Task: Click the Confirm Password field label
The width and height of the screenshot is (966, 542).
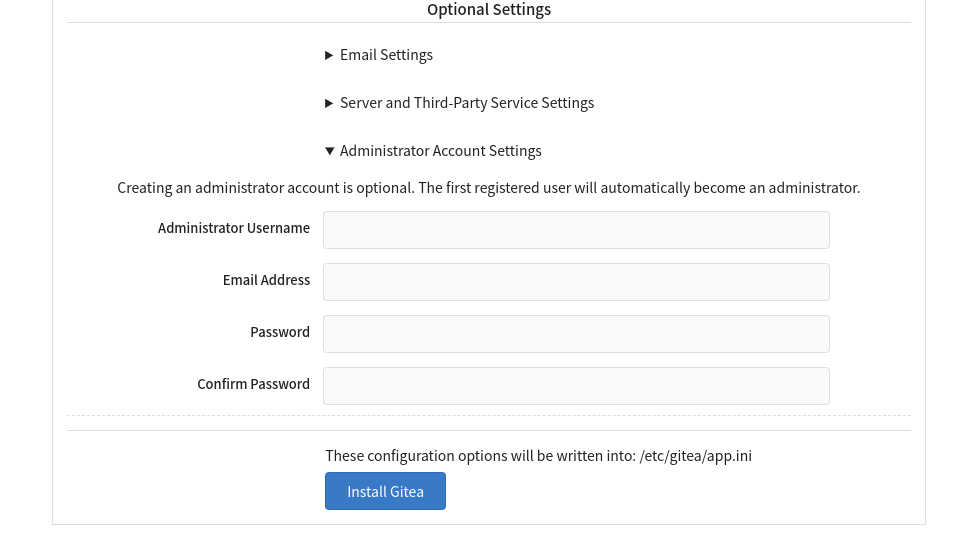Action: tap(253, 384)
